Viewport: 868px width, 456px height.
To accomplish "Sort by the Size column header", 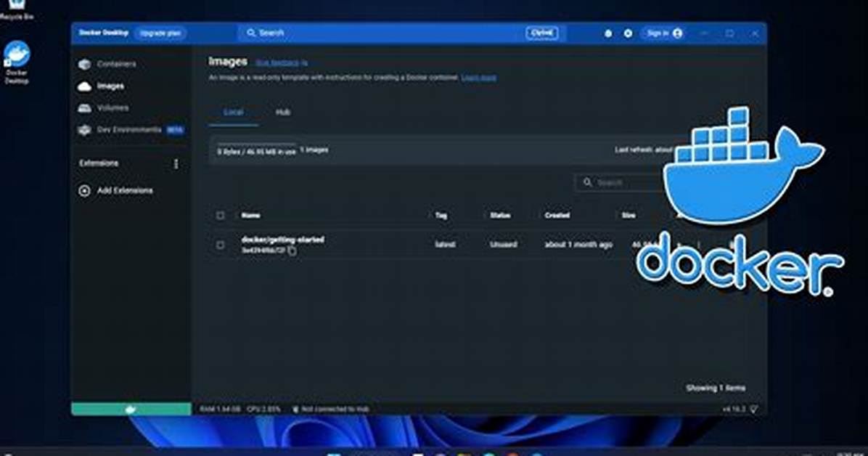I will pos(629,216).
